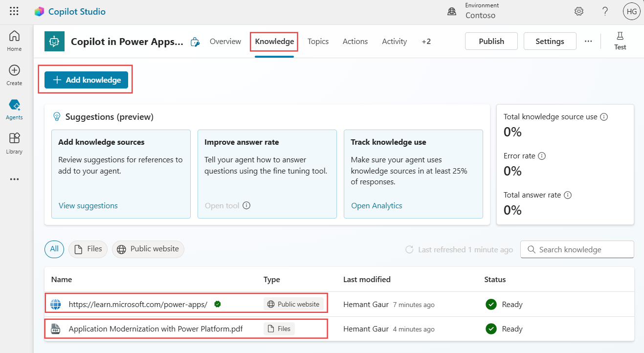This screenshot has width=644, height=353.
Task: Click the Search knowledge input field
Action: pyautogui.click(x=577, y=249)
